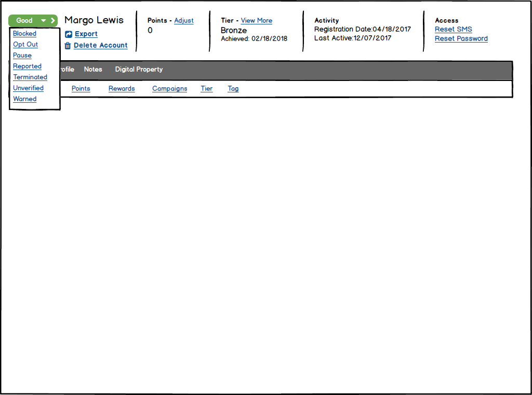Open the Points sub-tab
The width and height of the screenshot is (532, 395).
tap(81, 88)
